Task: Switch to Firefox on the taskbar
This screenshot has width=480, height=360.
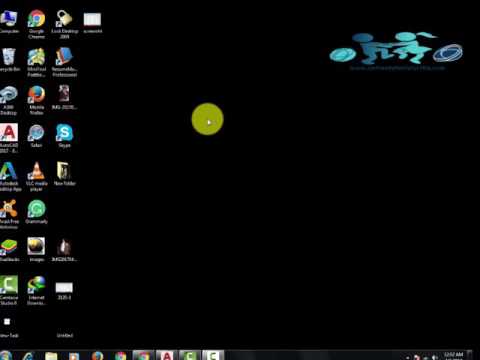Action: pyautogui.click(x=97, y=355)
